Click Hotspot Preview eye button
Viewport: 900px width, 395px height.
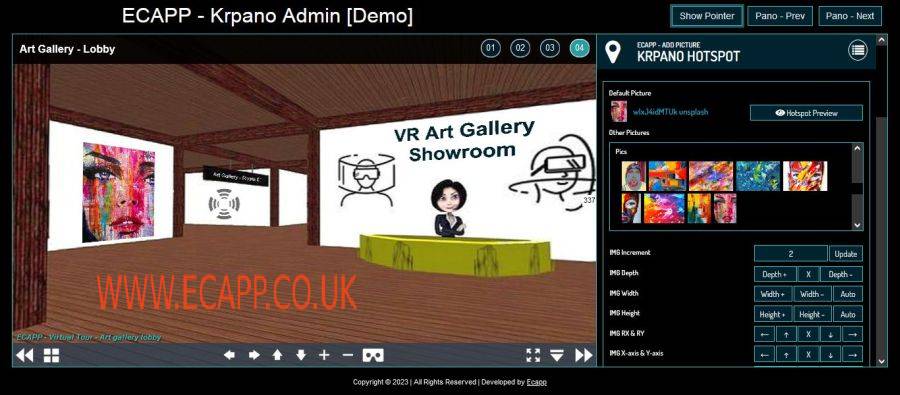pyautogui.click(x=806, y=113)
